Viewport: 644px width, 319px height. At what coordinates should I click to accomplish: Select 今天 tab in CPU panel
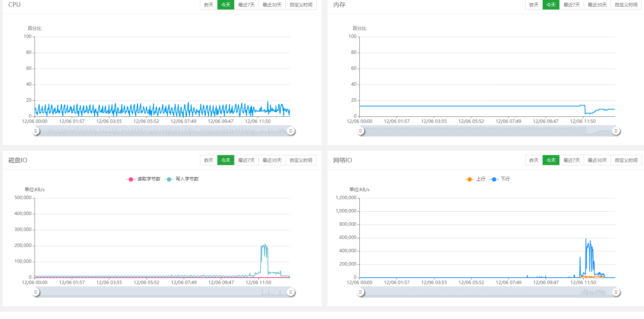(x=226, y=5)
